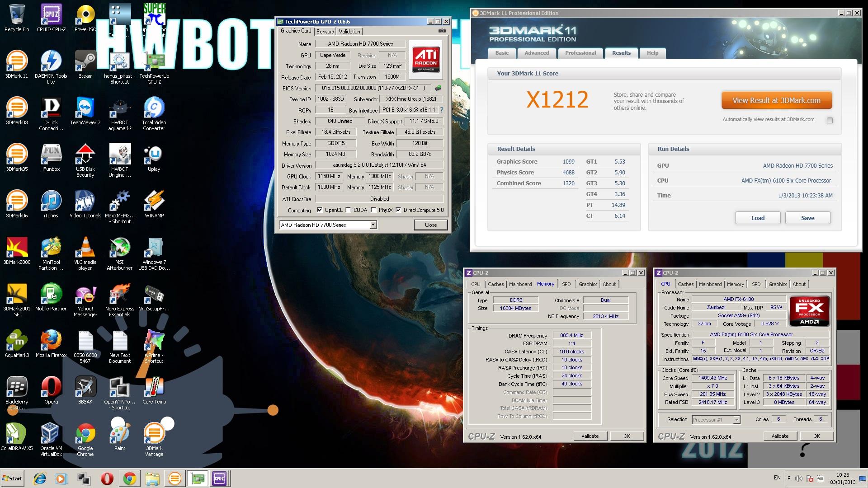The height and width of the screenshot is (488, 868).
Task: Click Core Speed 1409.43 MHz field
Action: pyautogui.click(x=713, y=378)
